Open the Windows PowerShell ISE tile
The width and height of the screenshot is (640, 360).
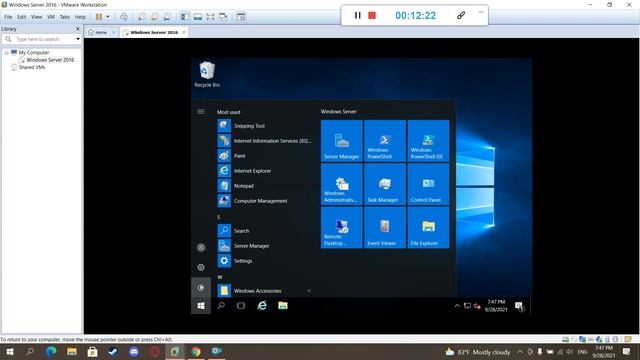(x=428, y=141)
